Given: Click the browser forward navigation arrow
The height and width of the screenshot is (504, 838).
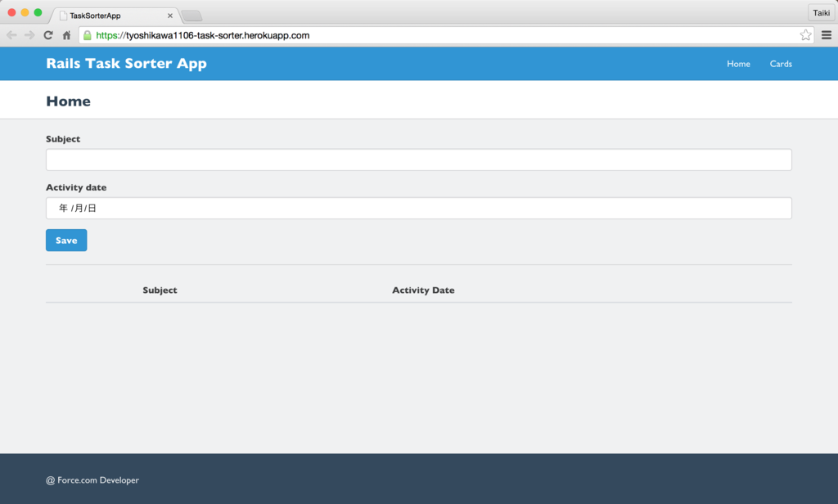Looking at the screenshot, I should tap(29, 34).
